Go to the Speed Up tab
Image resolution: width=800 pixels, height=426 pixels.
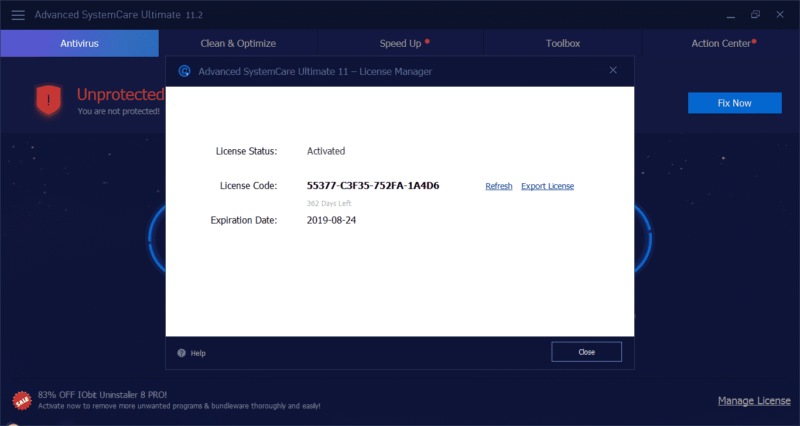coord(401,43)
